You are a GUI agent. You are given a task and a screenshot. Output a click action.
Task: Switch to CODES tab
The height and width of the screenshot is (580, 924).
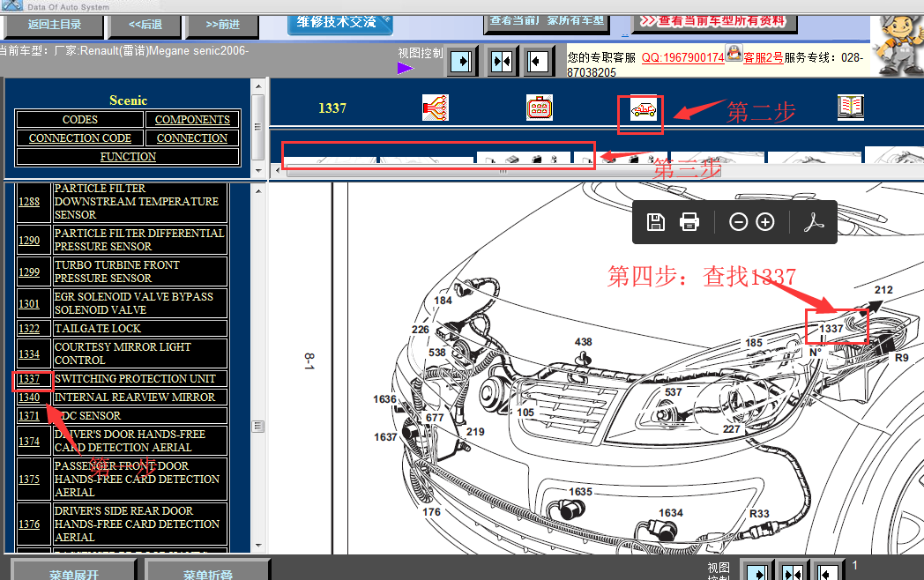(80, 119)
